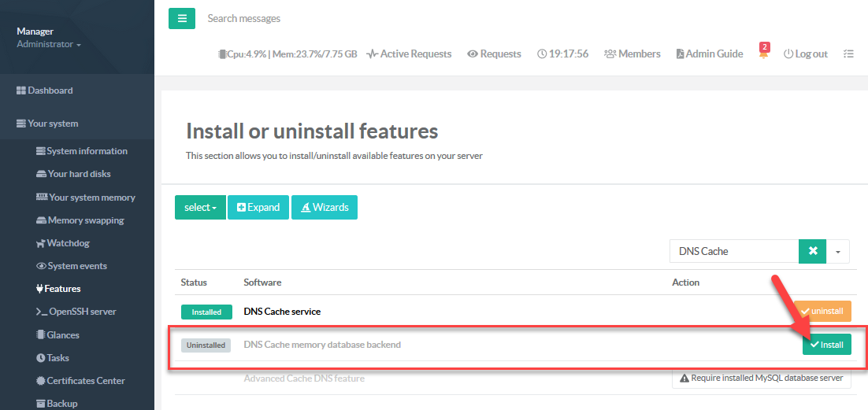Open the Members page in top bar
868x410 pixels.
pos(632,54)
